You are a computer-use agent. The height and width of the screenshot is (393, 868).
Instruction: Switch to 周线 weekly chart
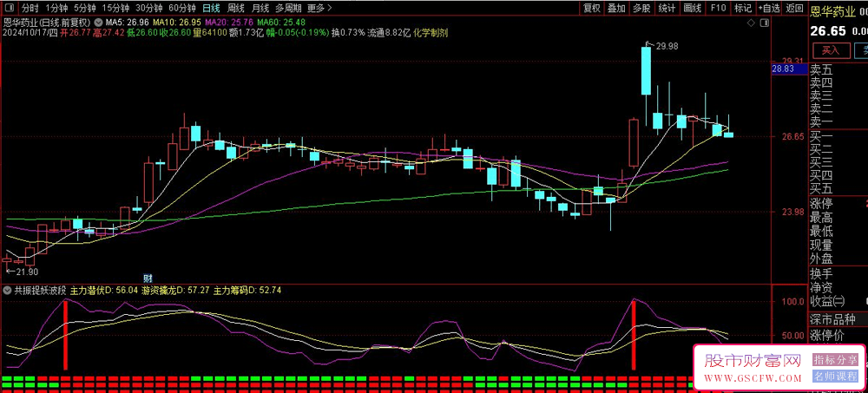tap(236, 8)
